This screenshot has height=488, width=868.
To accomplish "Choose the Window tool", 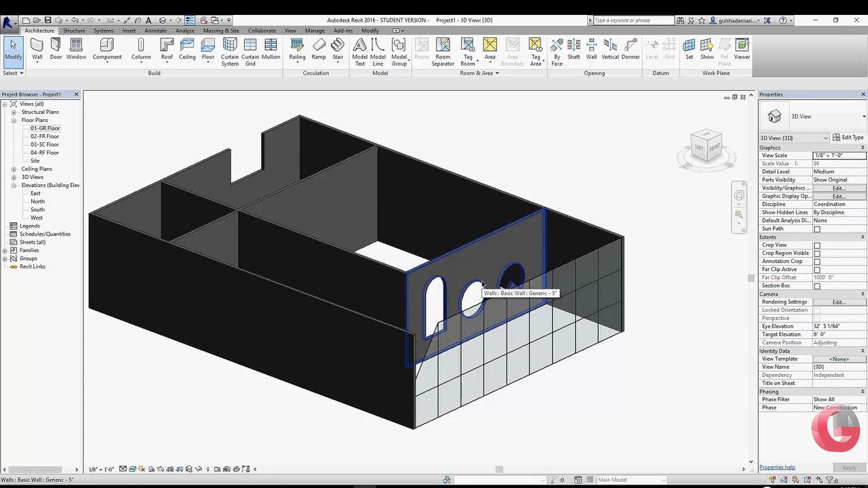I will coord(76,49).
